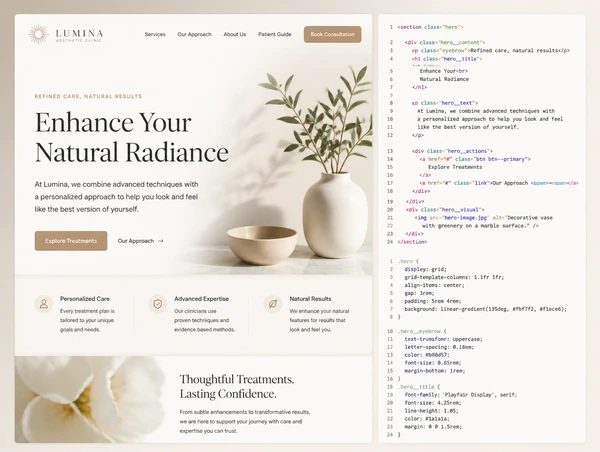Select the Personalized Care heading
The width and height of the screenshot is (600, 452).
coord(85,299)
